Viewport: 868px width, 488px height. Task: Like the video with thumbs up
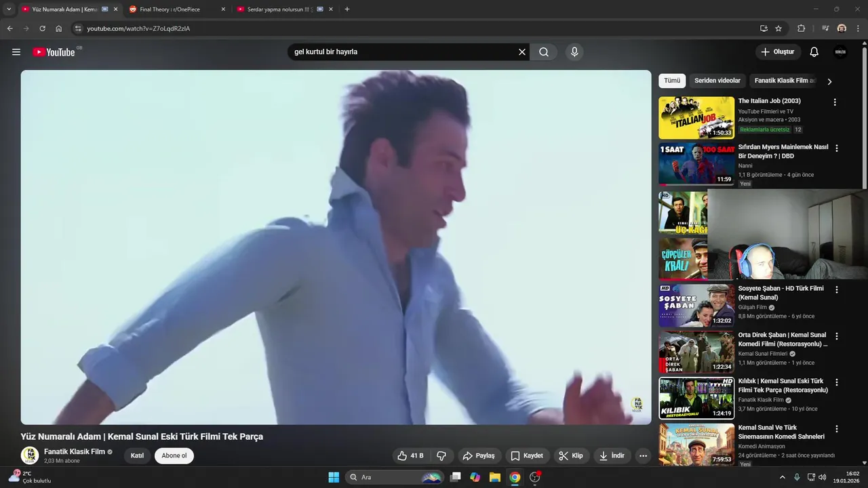click(x=411, y=455)
